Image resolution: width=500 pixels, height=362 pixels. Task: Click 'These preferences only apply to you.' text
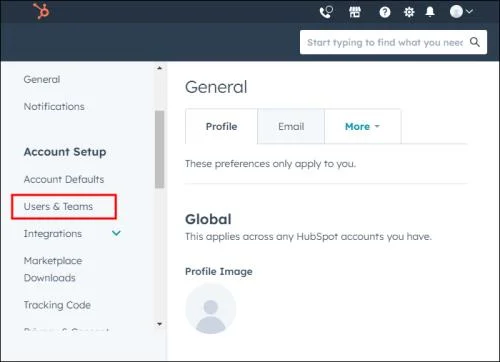[x=270, y=164]
